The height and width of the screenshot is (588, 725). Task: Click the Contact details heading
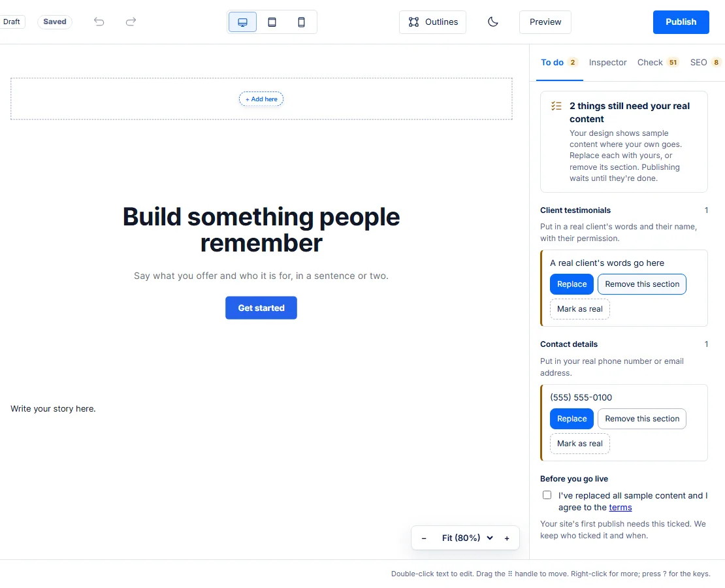(569, 344)
